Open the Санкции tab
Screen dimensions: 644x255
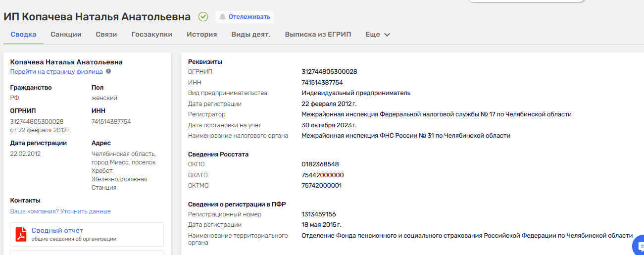[x=66, y=35]
